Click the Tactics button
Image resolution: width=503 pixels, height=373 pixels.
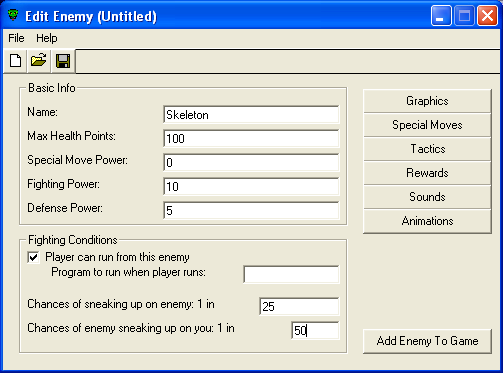click(427, 149)
